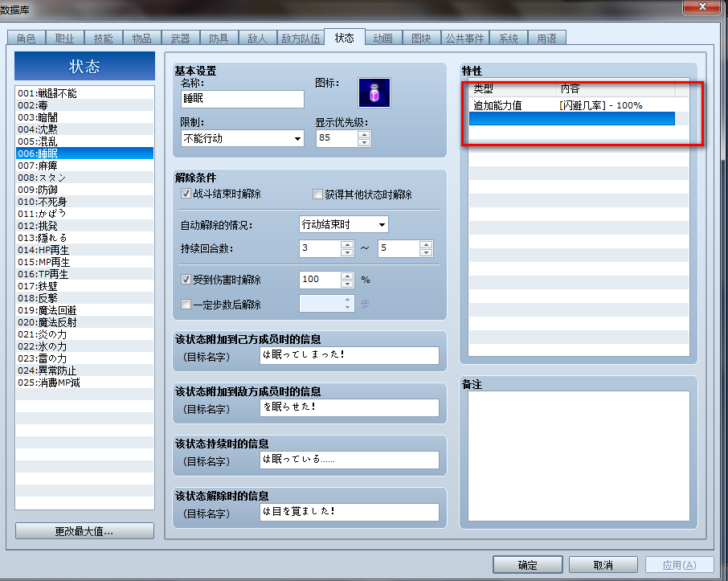The image size is (728, 581).
Task: Select state 015:MP再生
Action: click(x=84, y=262)
